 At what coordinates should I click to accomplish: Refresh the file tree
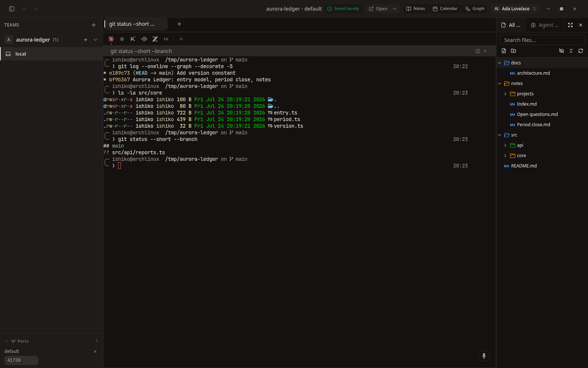click(581, 51)
